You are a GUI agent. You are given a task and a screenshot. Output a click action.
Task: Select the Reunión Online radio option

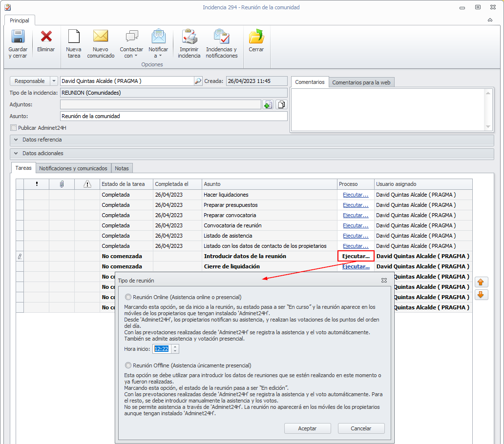[x=128, y=297]
